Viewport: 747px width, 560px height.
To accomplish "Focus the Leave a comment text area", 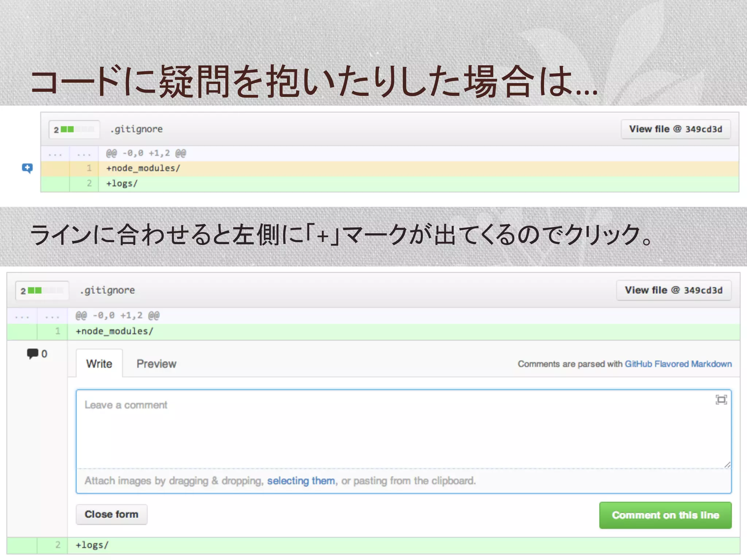I will [x=403, y=429].
